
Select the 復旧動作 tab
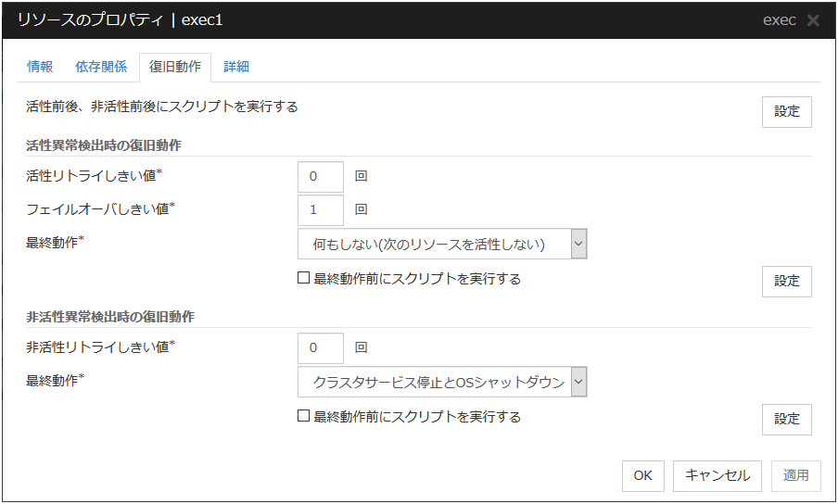[x=175, y=67]
